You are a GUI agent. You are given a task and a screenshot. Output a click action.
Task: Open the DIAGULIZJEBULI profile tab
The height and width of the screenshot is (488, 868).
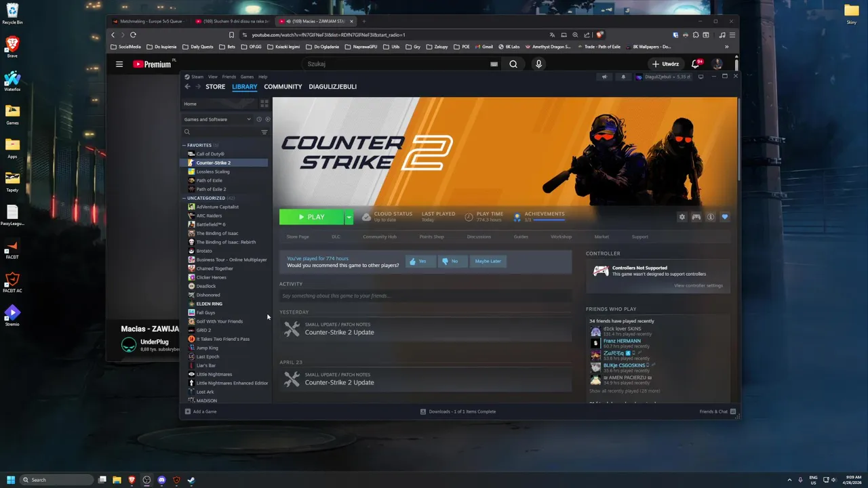332,87
